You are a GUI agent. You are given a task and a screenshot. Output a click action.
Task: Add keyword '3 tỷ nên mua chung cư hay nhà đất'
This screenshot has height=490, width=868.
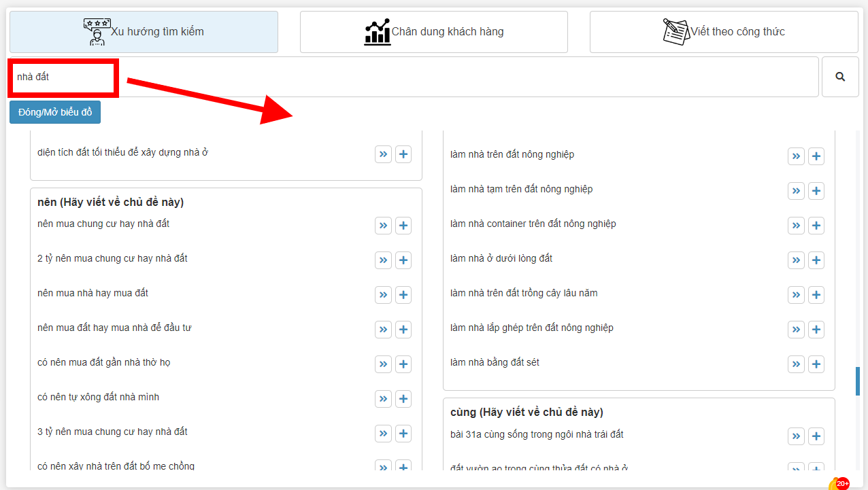403,433
